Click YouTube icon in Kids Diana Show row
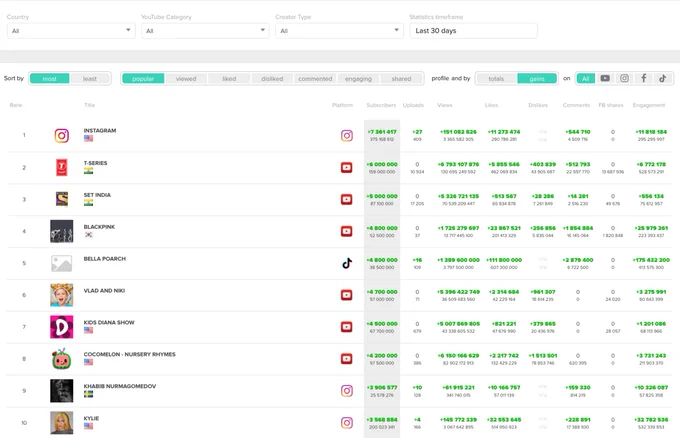The height and width of the screenshot is (438, 680). coord(347,327)
